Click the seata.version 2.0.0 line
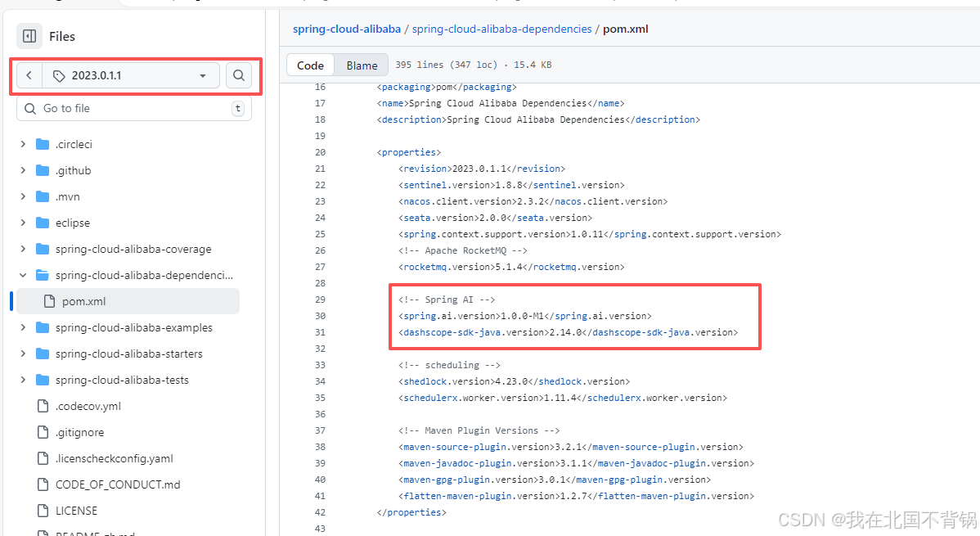The height and width of the screenshot is (536, 980). tap(495, 218)
